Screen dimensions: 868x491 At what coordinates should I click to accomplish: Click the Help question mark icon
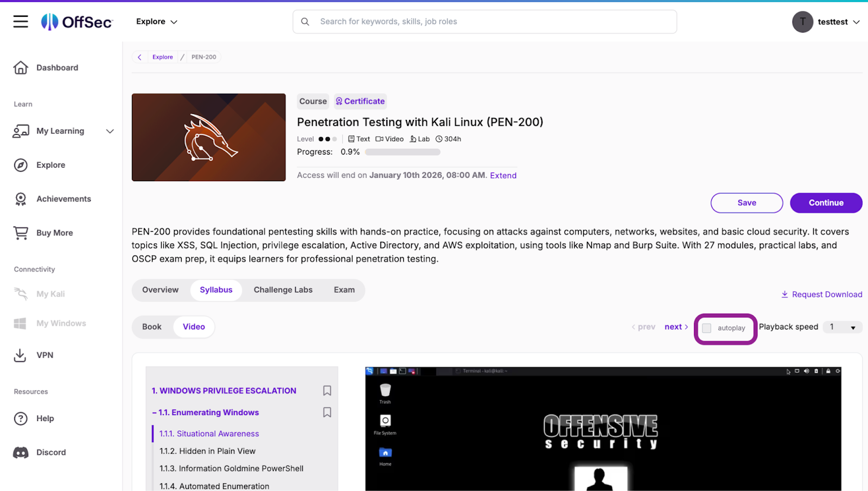tap(21, 418)
